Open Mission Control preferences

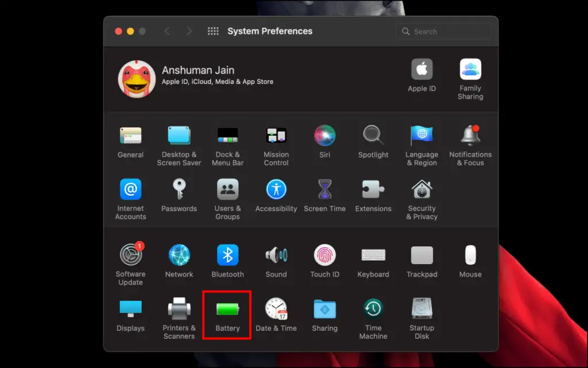point(276,135)
